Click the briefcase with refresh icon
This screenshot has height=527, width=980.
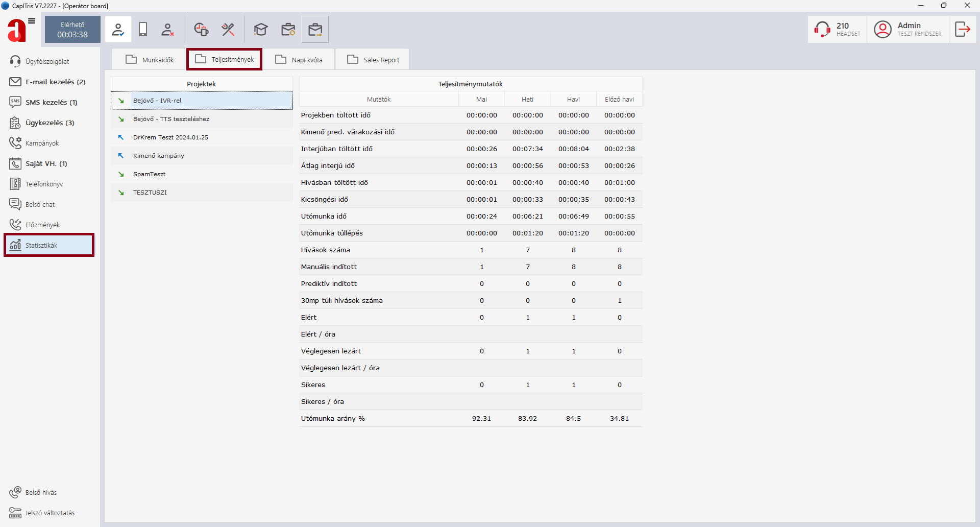tap(288, 30)
